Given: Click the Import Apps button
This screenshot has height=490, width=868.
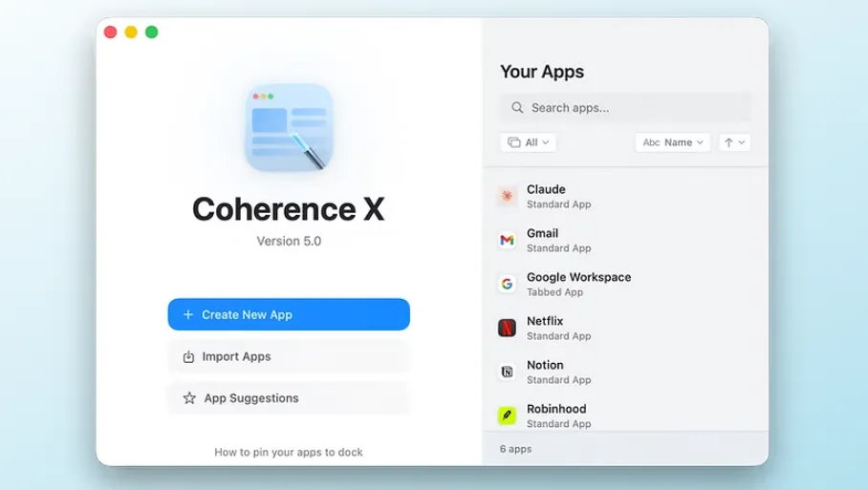Looking at the screenshot, I should tap(289, 356).
